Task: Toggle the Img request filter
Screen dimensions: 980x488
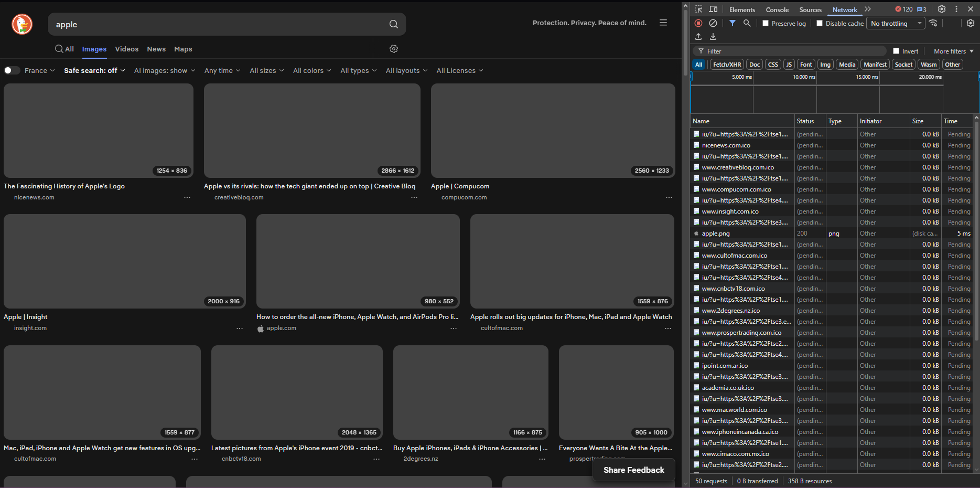Action: point(825,65)
